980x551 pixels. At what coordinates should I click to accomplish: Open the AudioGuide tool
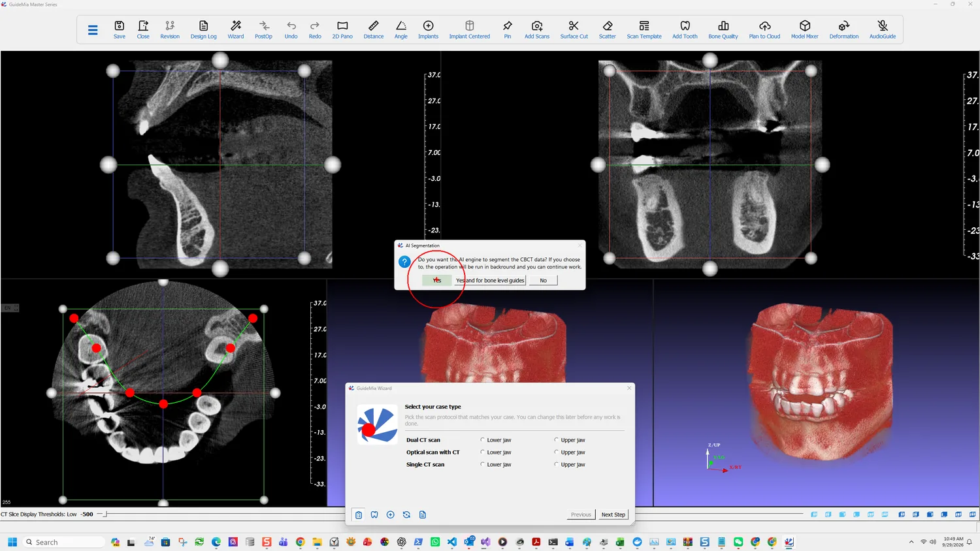tap(883, 30)
